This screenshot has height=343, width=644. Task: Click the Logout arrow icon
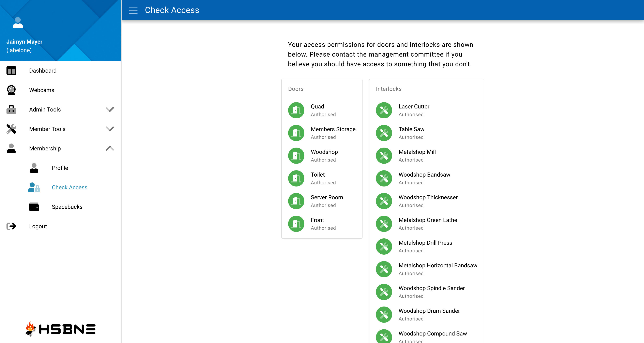pyautogui.click(x=11, y=226)
